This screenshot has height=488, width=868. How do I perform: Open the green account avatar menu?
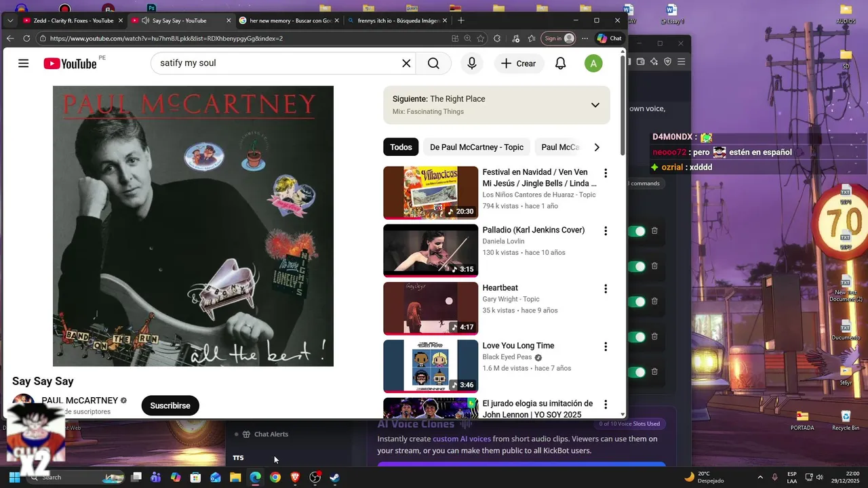[593, 64]
